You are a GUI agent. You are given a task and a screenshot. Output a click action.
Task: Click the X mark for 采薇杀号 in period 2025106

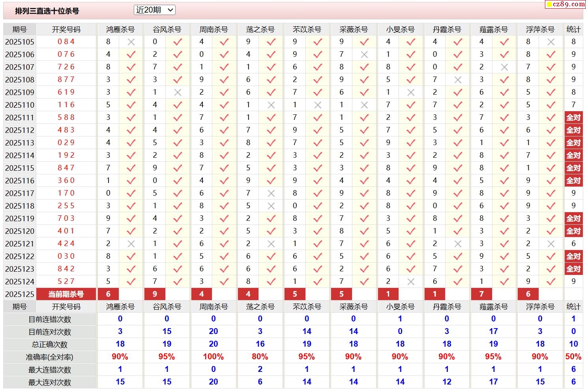(x=364, y=54)
